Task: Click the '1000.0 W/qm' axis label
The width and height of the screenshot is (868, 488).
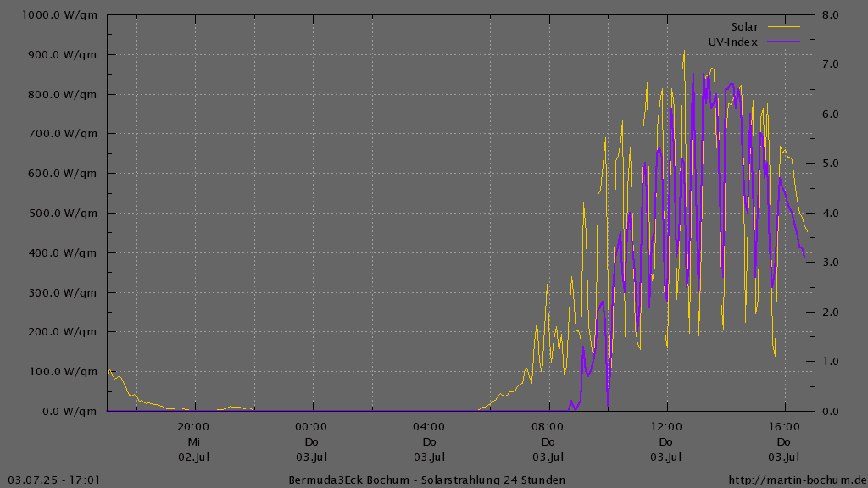Action: tap(60, 15)
